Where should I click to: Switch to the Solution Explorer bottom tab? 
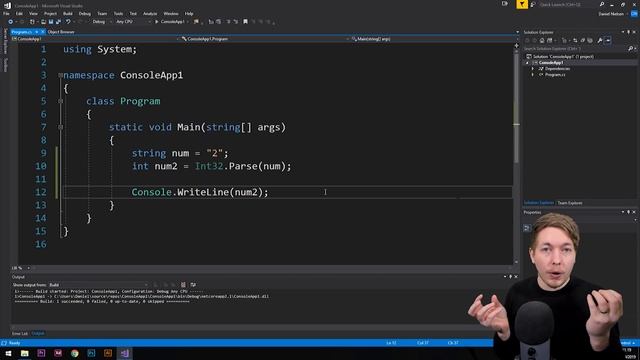[x=538, y=203]
